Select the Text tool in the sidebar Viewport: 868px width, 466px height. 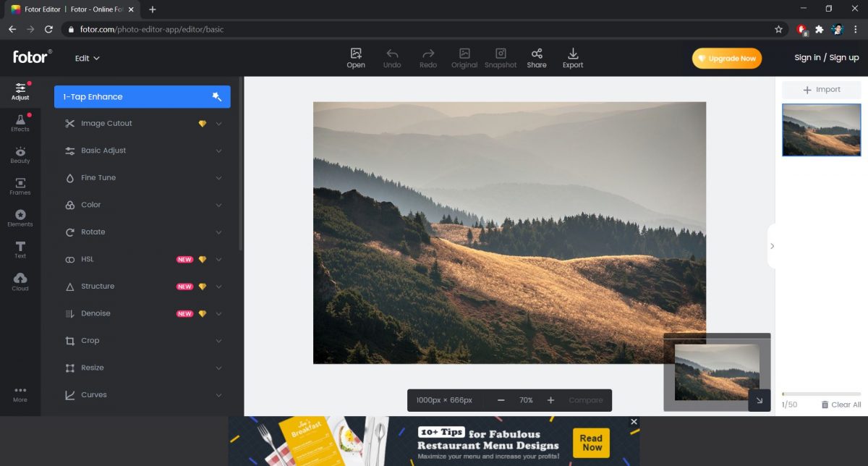[x=20, y=249]
